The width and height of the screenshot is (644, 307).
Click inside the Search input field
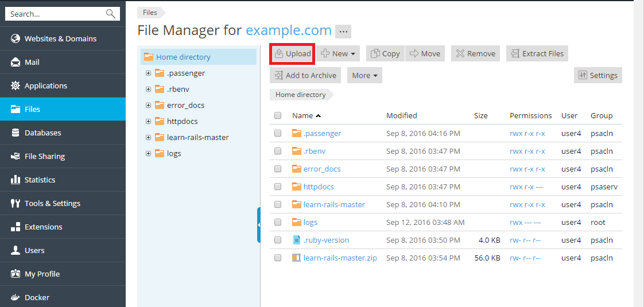(55, 14)
